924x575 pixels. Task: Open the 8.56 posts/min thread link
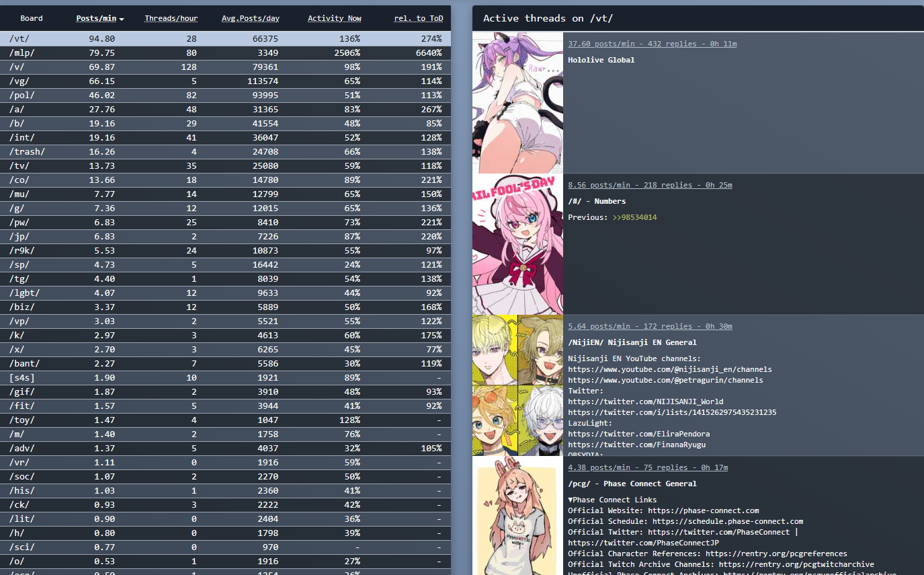[650, 185]
